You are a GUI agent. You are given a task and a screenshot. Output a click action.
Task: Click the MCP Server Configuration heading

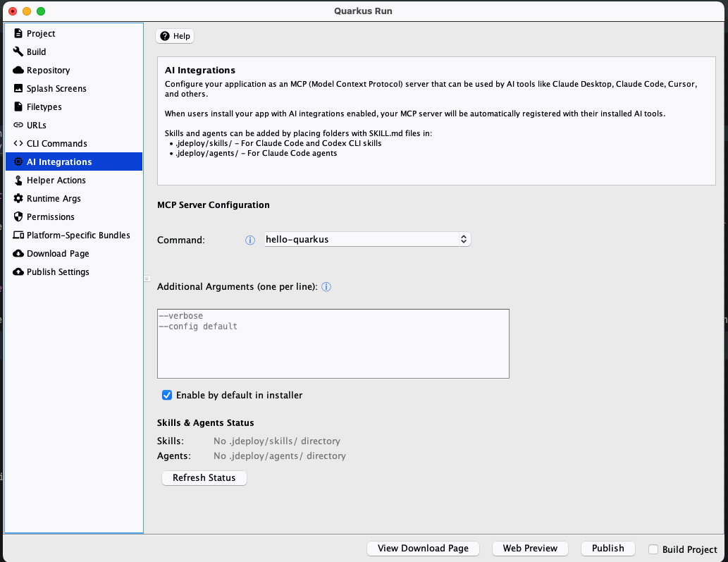[213, 204]
